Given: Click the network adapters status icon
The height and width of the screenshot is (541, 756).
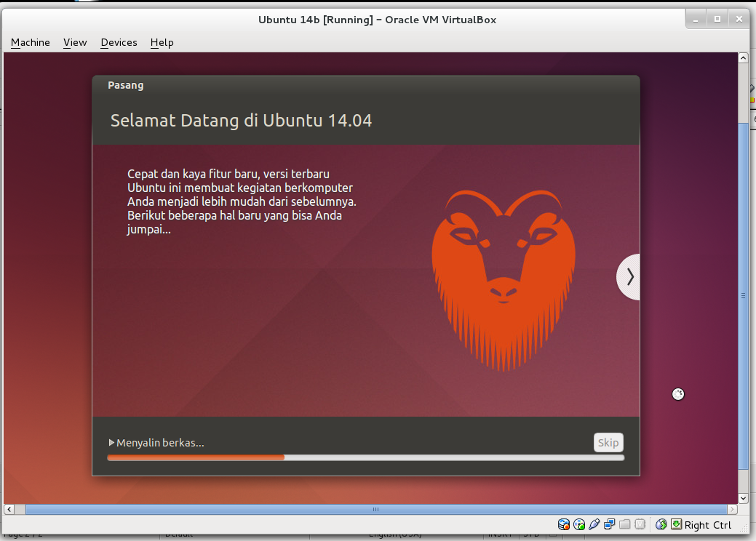Looking at the screenshot, I should pyautogui.click(x=610, y=524).
